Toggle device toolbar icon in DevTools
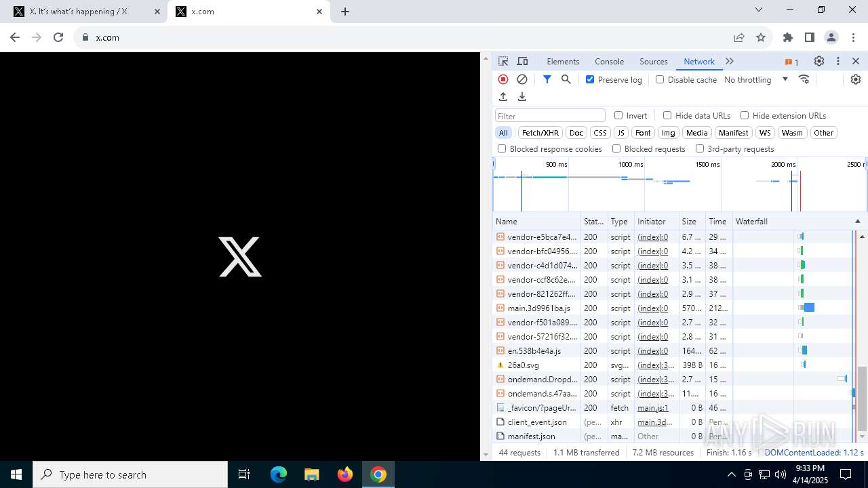This screenshot has height=488, width=868. (522, 61)
